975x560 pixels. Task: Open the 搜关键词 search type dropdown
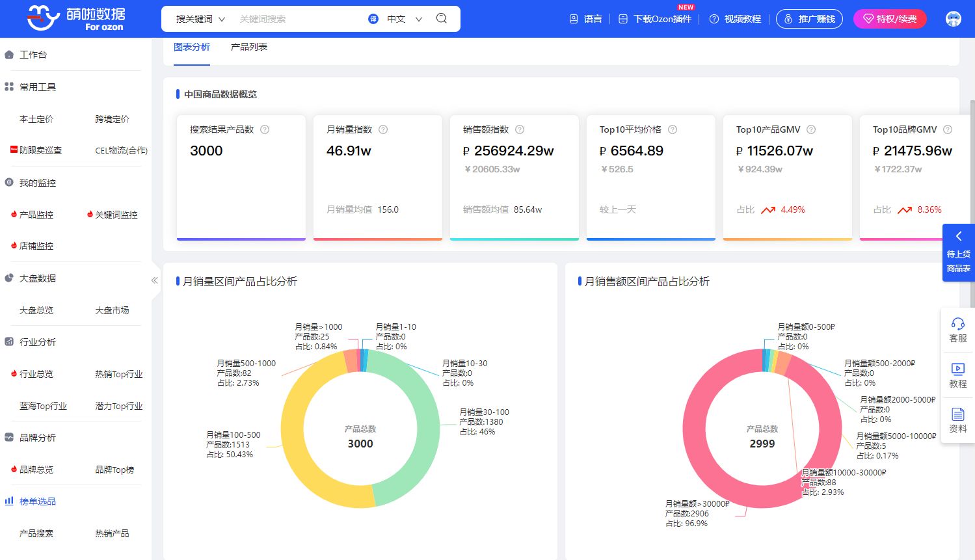(200, 19)
